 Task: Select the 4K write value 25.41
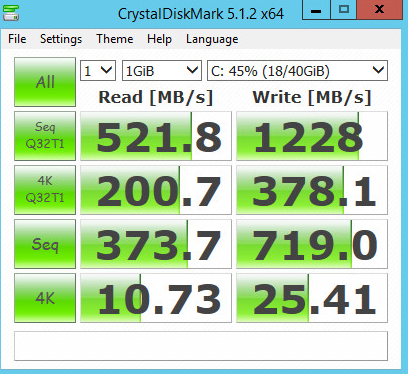point(312,298)
